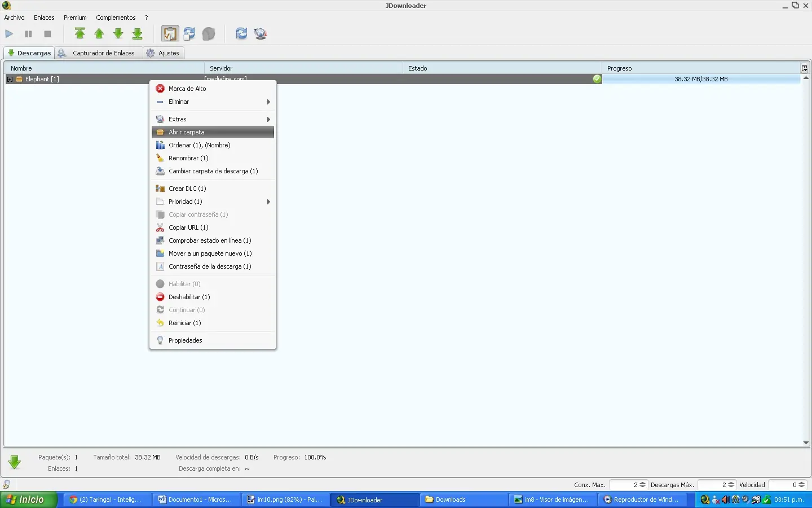Image resolution: width=812 pixels, height=508 pixels.
Task: Sort by the Estado column header
Action: point(502,68)
